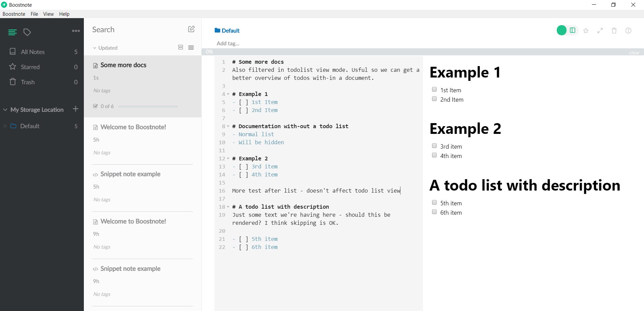Enter fullscreen with the expand arrows icon
Viewport: 644px width, 311px height.
tap(600, 31)
